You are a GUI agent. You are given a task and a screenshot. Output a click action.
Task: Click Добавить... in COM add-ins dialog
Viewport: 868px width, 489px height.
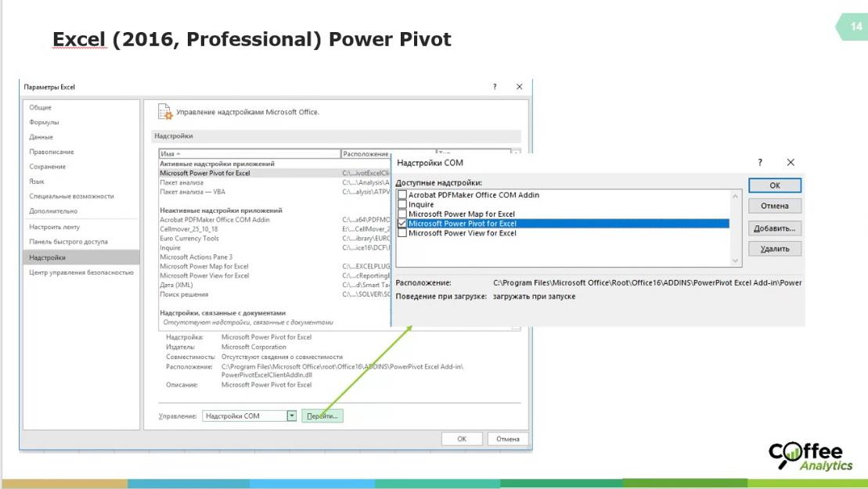point(774,228)
